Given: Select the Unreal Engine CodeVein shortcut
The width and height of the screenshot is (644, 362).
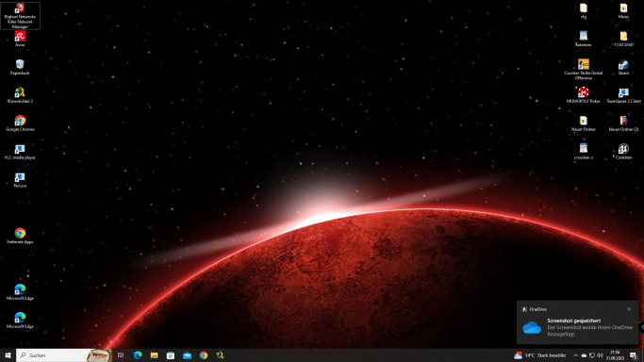Looking at the screenshot, I should [x=623, y=152].
